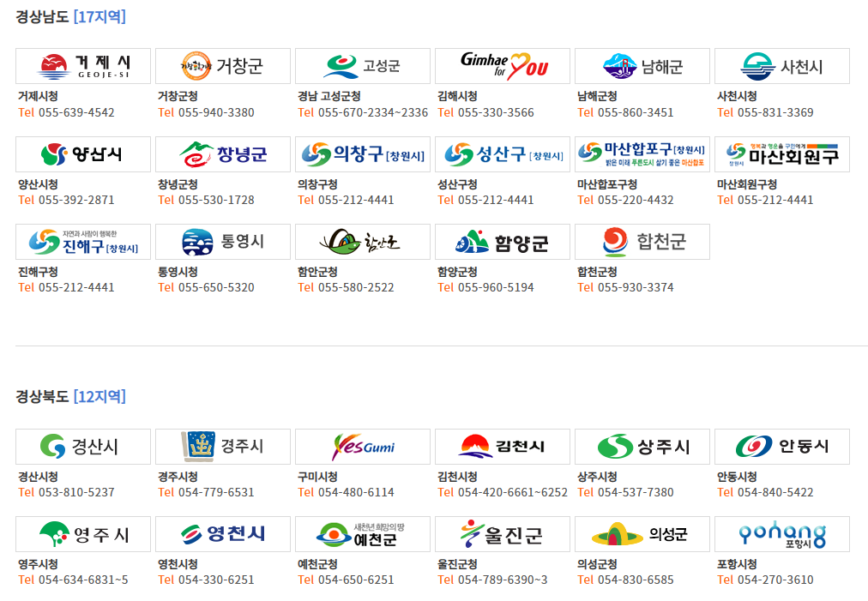Viewport: 868px width, 601px height.
Task: Select the Gimhae 'for YOU' logo
Action: click(x=502, y=65)
